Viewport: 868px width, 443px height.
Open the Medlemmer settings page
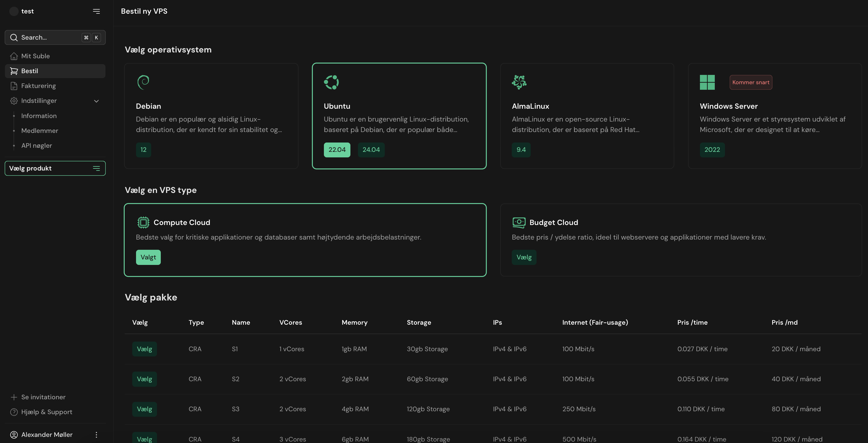click(x=39, y=131)
